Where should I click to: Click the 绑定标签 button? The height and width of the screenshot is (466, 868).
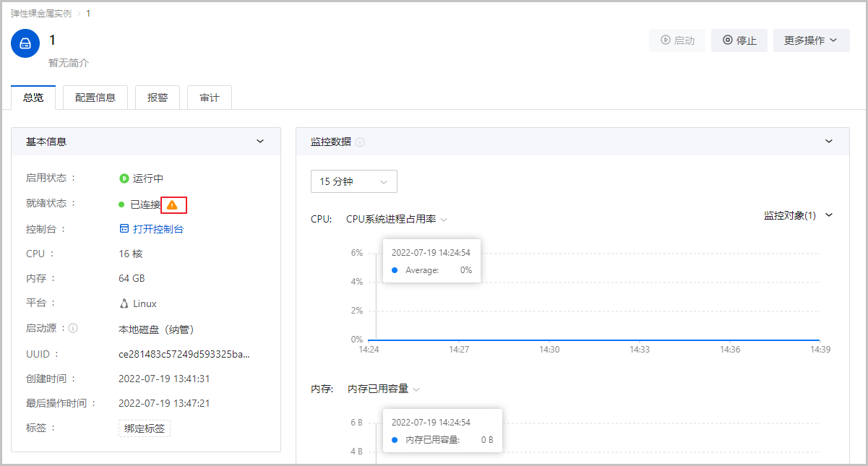coord(145,428)
